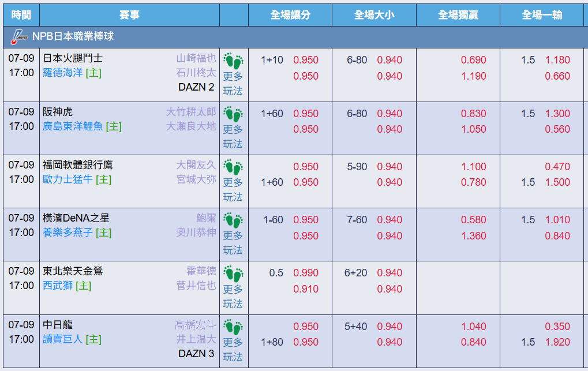Pick 1.920 run-line odds for 讀賣巨人
The width and height of the screenshot is (588, 371).
click(x=557, y=342)
